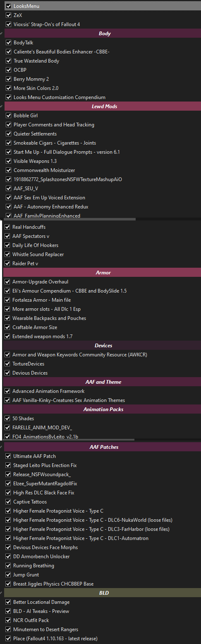The width and height of the screenshot is (201, 644).
Task: Uncheck Advanced Animation Framework checkbox
Action: [7, 391]
